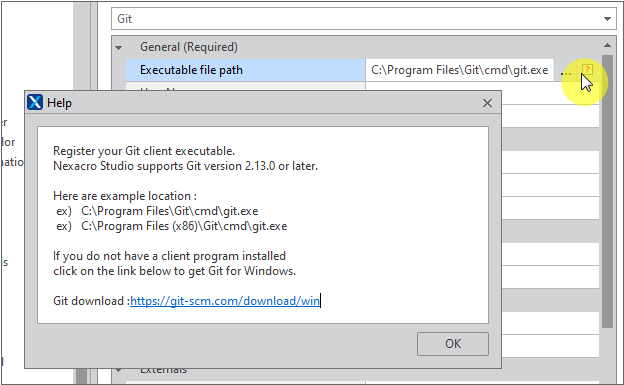The image size is (624, 385).
Task: Click the OK button in Help dialog
Action: [452, 344]
